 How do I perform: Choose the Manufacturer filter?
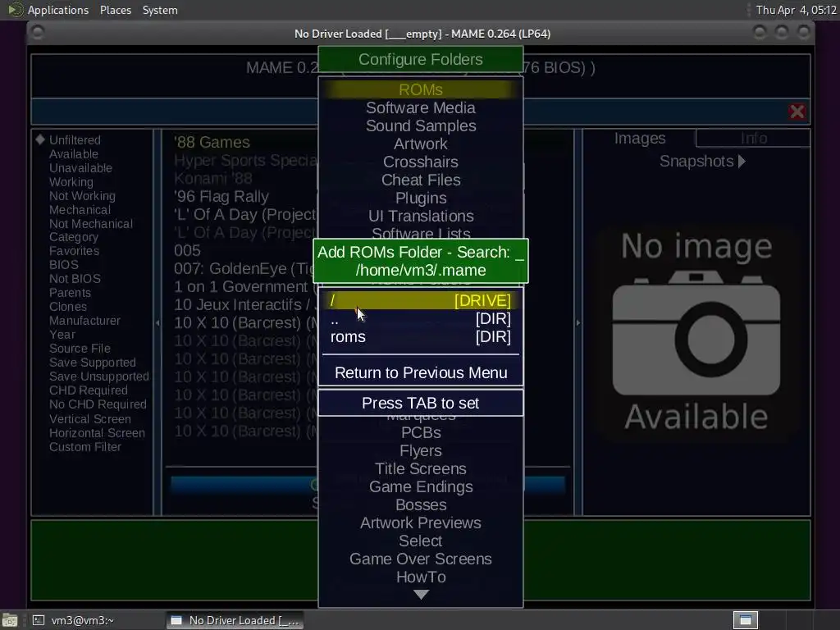coord(84,321)
